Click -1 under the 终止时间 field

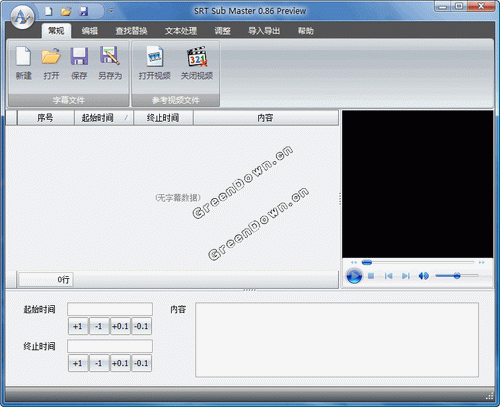[x=99, y=363]
